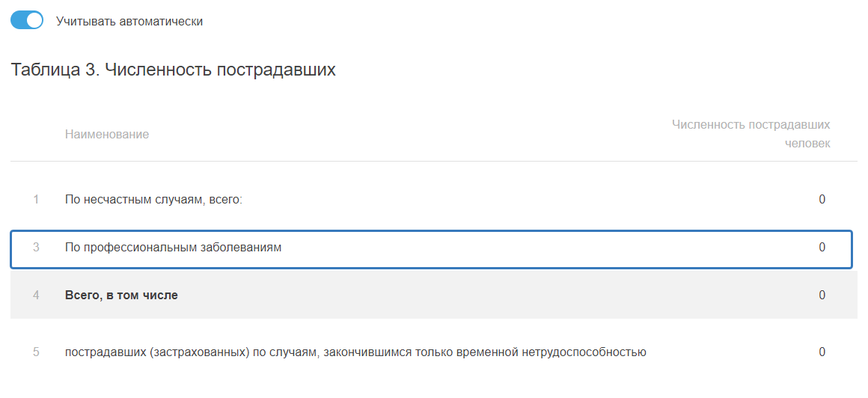Click the "Наименование" column header
Viewport: 868px width, 398px height.
coord(107,135)
